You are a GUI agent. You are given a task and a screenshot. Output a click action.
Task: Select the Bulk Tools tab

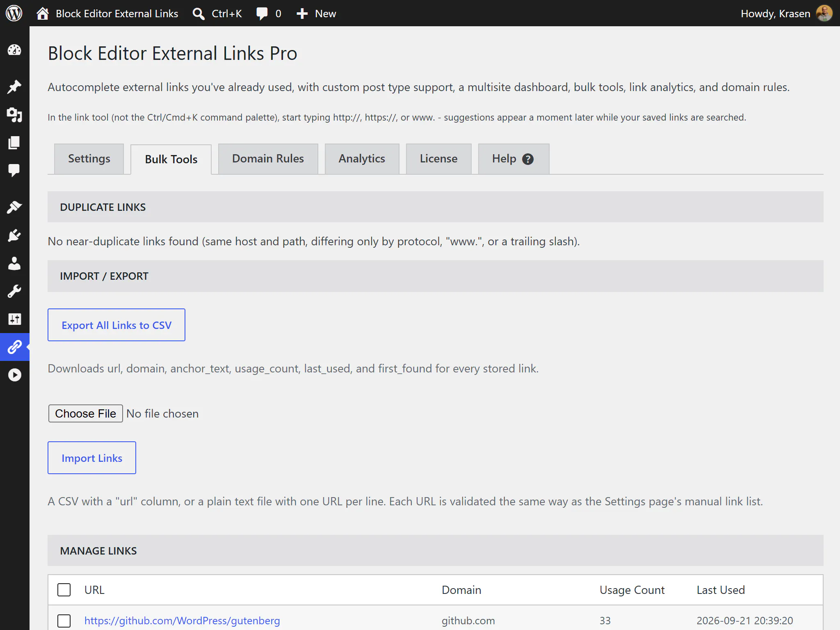(x=171, y=160)
